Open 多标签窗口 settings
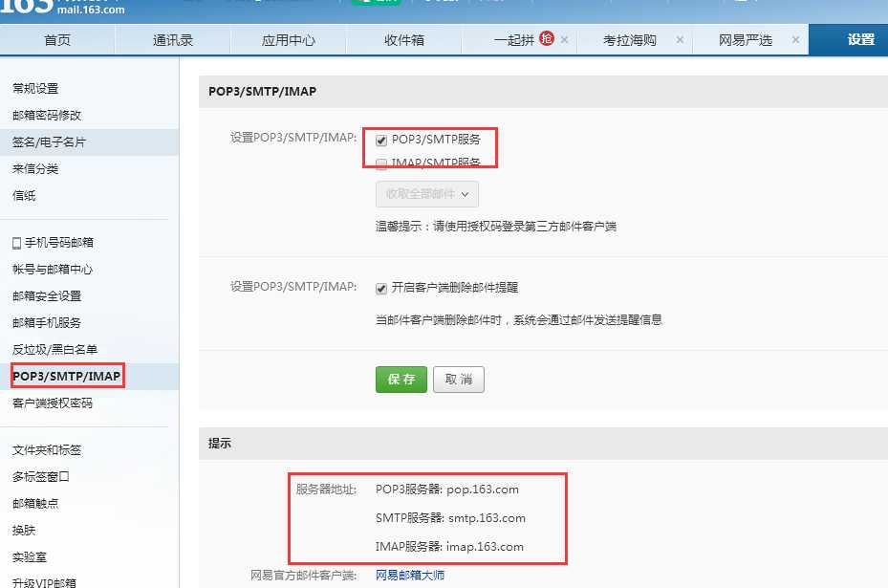This screenshot has height=588, width=888. [41, 477]
